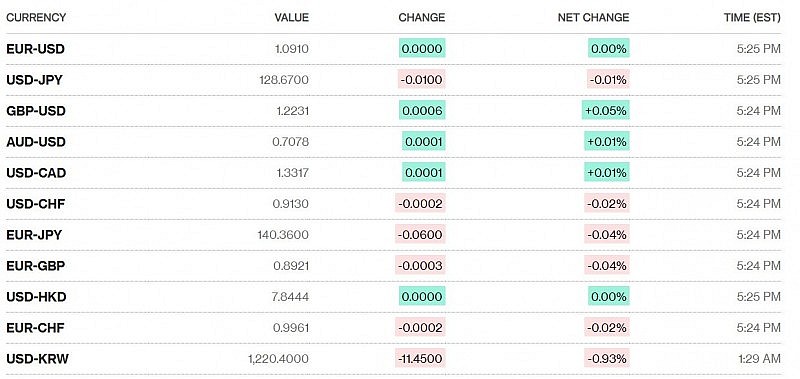The image size is (800, 379).
Task: Open the EUR-CHF currency pair
Action: 35,327
